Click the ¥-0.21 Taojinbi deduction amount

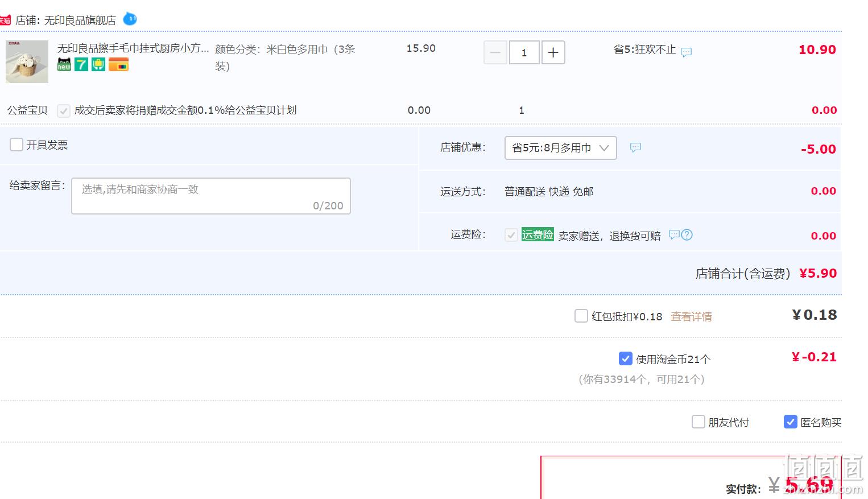click(814, 357)
